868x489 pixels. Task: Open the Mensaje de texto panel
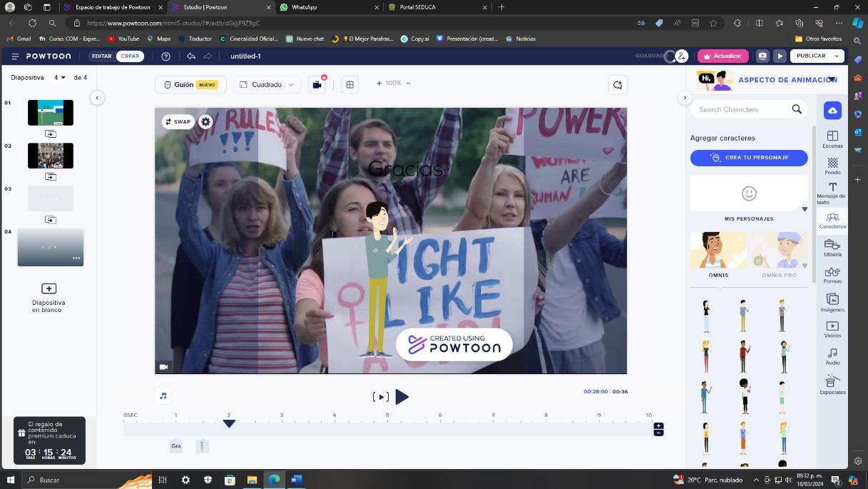tap(832, 193)
